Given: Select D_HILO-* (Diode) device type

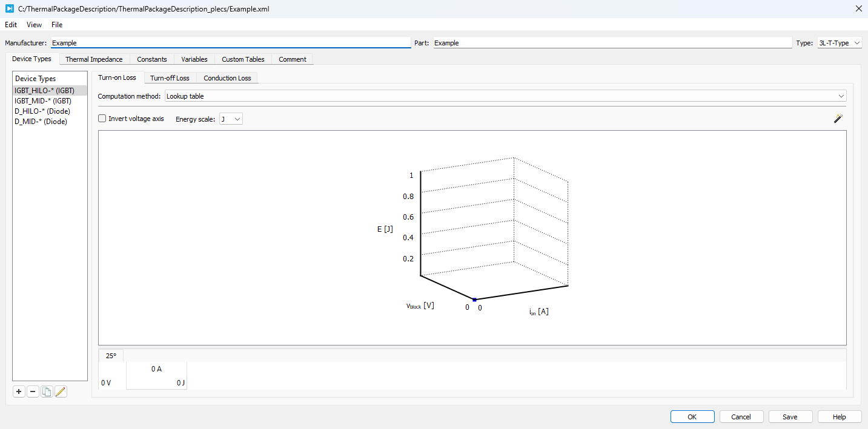Looking at the screenshot, I should point(42,111).
